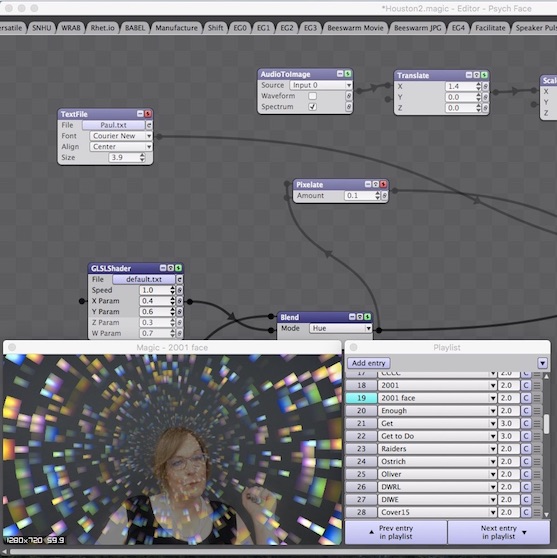Toggle the green power icon on AudioToImage

(x=348, y=74)
